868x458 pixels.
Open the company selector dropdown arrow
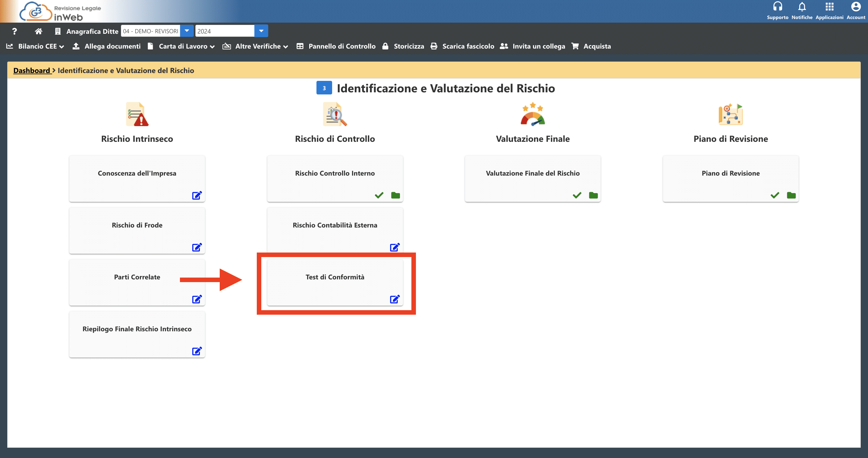coord(187,31)
